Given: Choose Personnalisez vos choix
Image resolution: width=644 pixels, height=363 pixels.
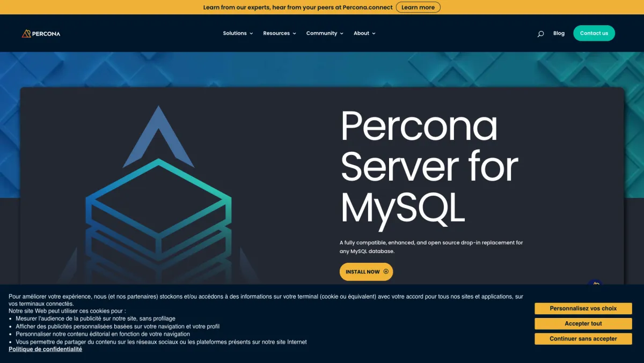Looking at the screenshot, I should (x=583, y=308).
